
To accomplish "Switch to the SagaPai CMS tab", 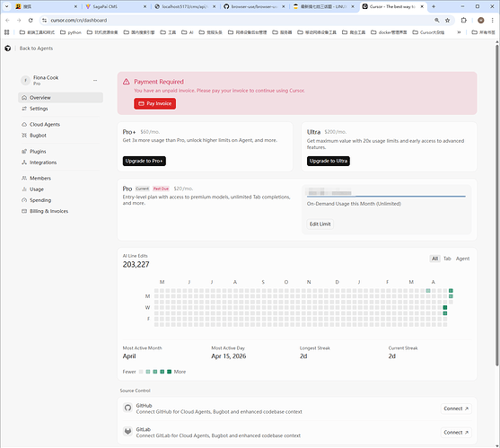I will pos(115,6).
